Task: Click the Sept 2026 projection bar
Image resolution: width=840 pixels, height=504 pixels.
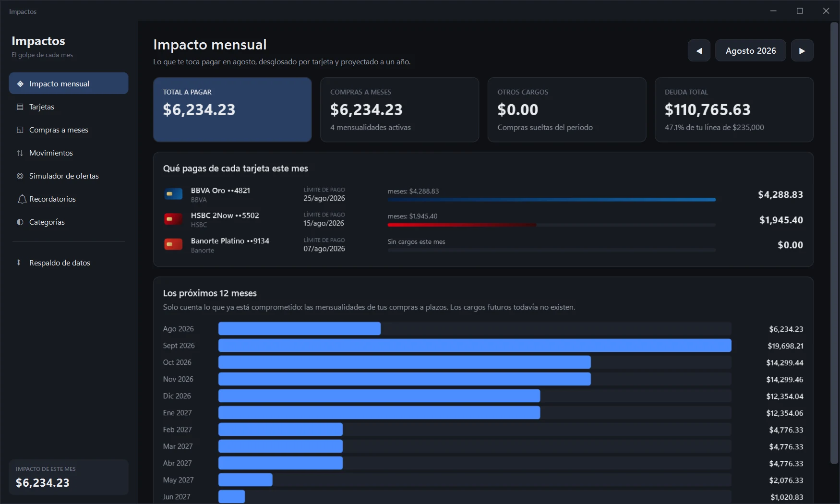Action: (x=475, y=346)
